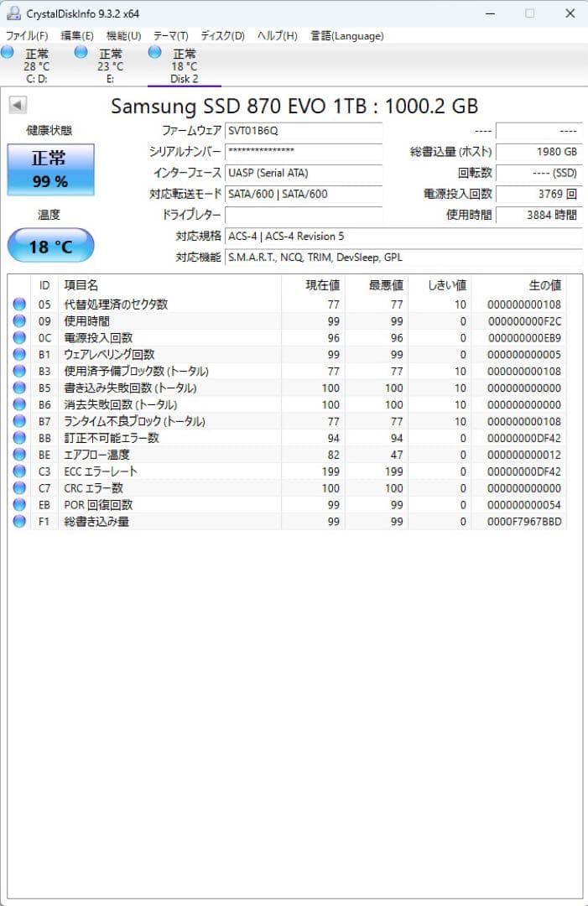
Task: Click blue status dot of ID 05 row
Action: [x=19, y=304]
